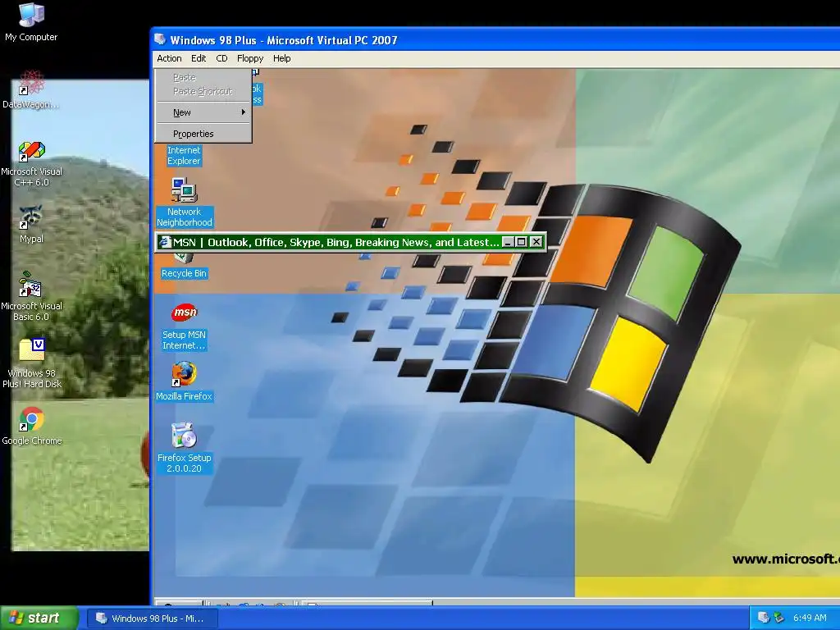Viewport: 840px width, 630px height.
Task: Maximize the MSN browser window
Action: point(521,242)
